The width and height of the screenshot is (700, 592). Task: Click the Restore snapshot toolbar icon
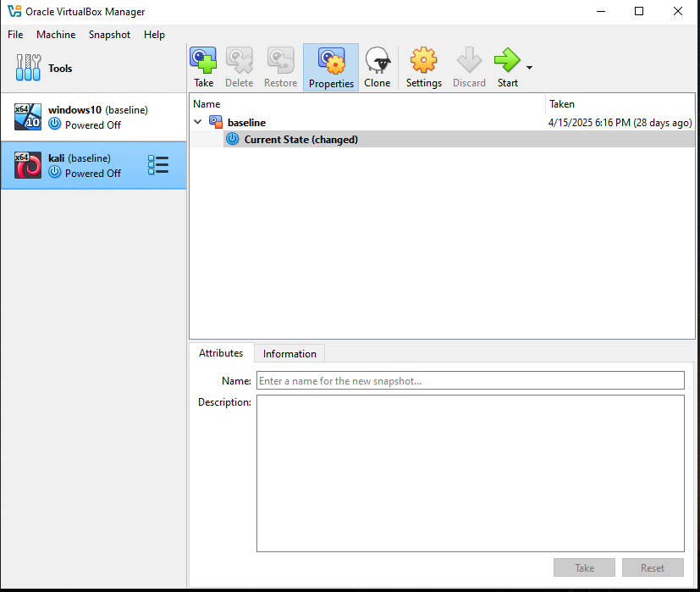coord(280,68)
